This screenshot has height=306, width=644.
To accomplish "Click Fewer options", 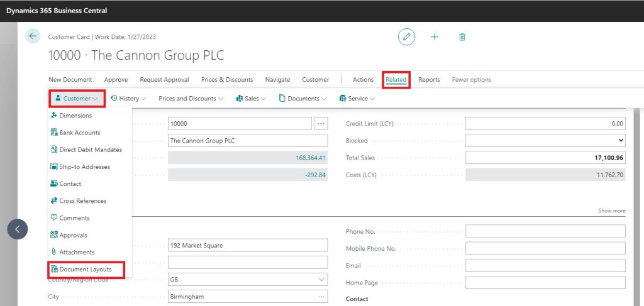I will (x=471, y=80).
